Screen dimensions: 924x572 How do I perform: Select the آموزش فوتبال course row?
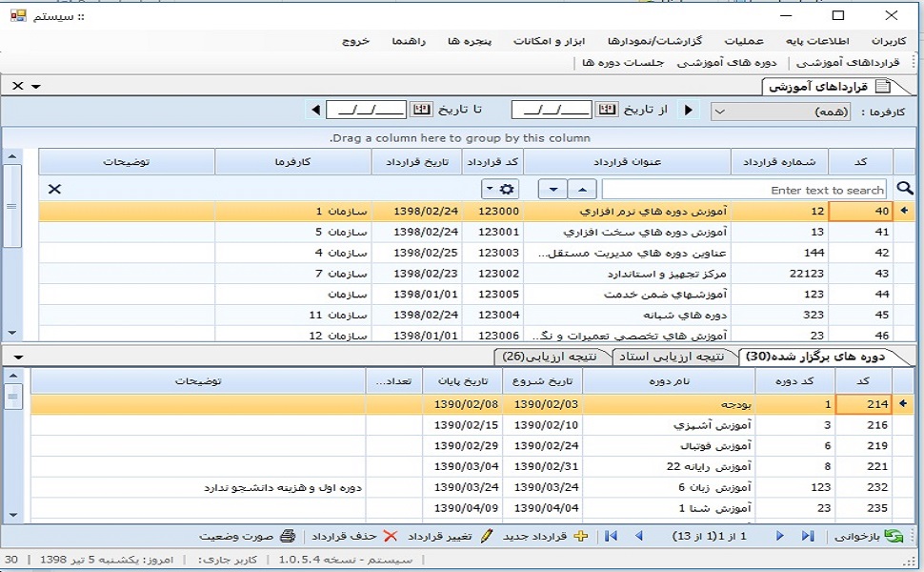click(x=472, y=446)
